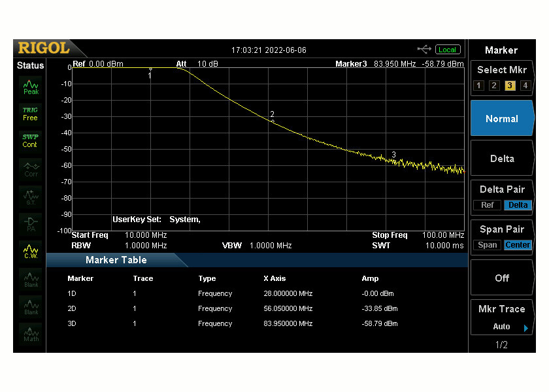Click the S.T. status icon
Image resolution: width=549 pixels, height=392 pixels.
pos(29,196)
